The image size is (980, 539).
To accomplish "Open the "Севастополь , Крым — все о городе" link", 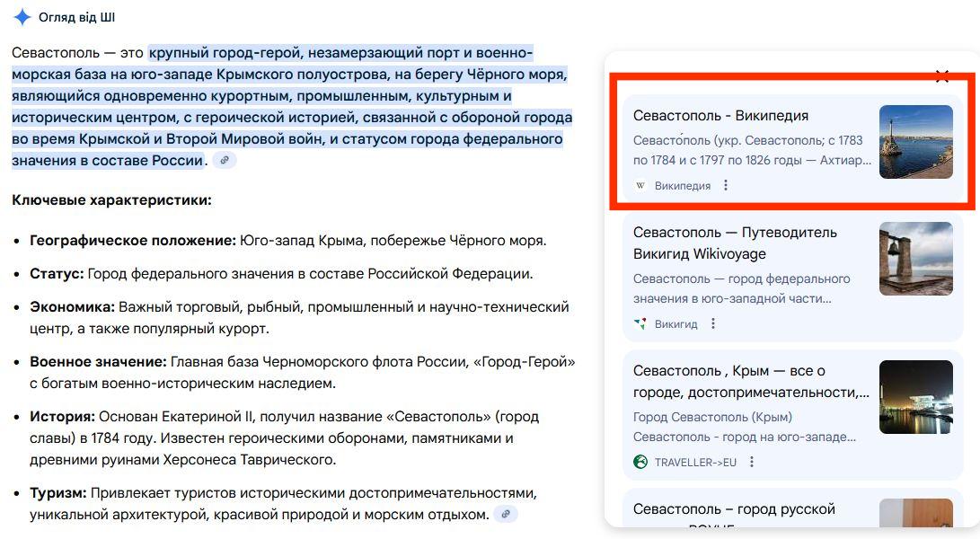I will coord(751,382).
